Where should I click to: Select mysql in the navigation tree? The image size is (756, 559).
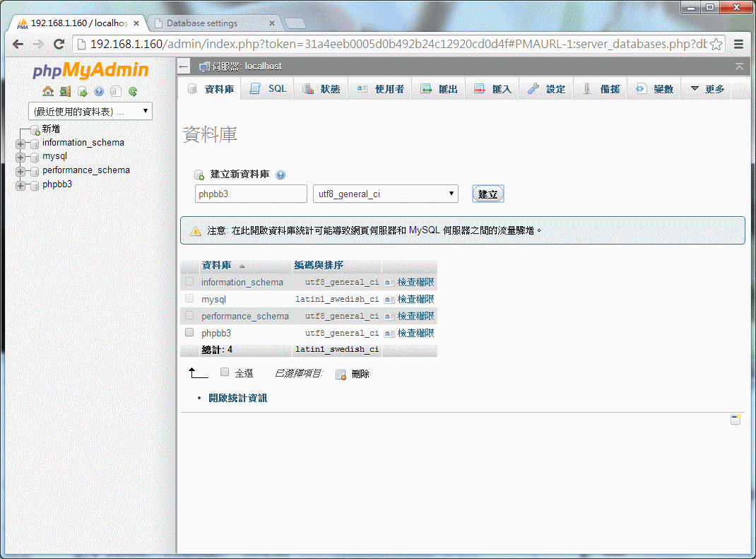[54, 156]
